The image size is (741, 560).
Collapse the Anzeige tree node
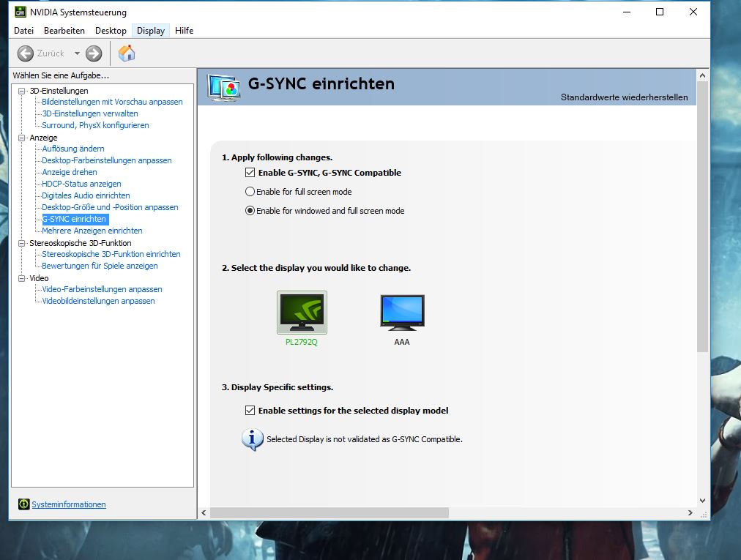21,138
